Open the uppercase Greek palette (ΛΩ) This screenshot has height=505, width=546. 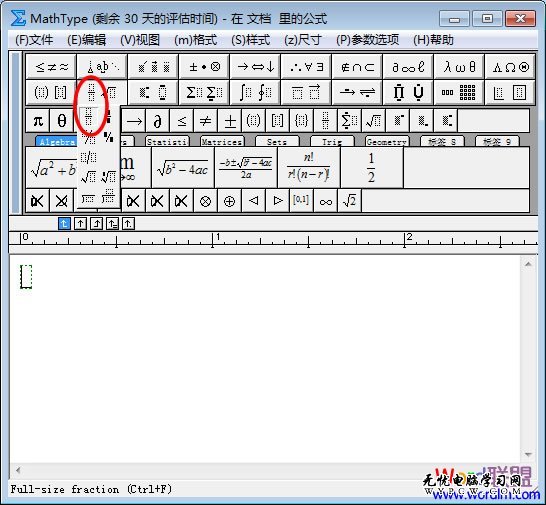click(510, 67)
